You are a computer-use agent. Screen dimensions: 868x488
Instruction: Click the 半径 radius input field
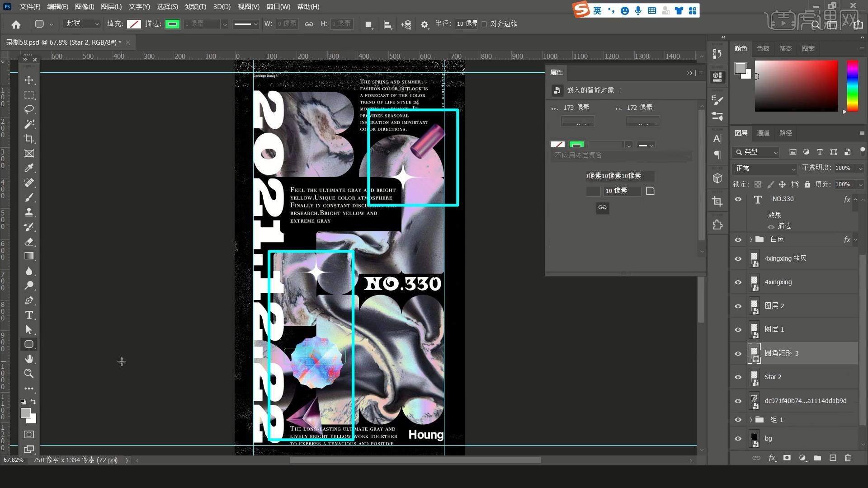pos(466,23)
